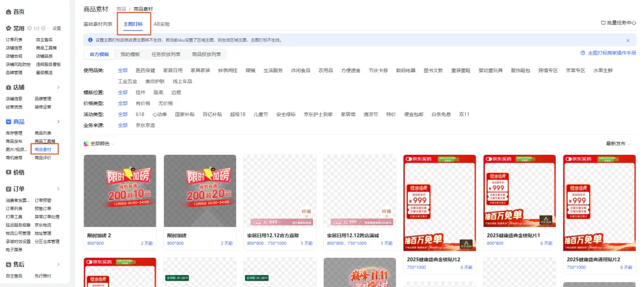The width and height of the screenshot is (644, 287).
Task: Select 全部 in 模板位置 row
Action: (123, 92)
